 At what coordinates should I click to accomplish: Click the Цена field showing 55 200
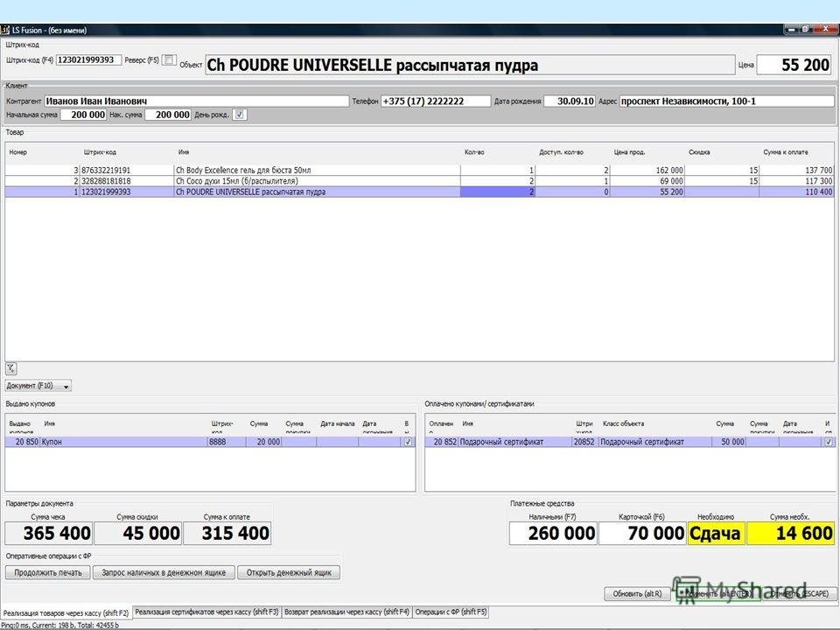pos(794,66)
